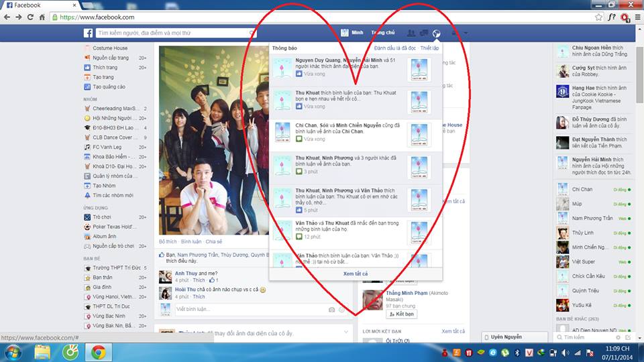Click the green Coc Coc taskbar icon
This screenshot has width=644, height=362.
coord(70,352)
